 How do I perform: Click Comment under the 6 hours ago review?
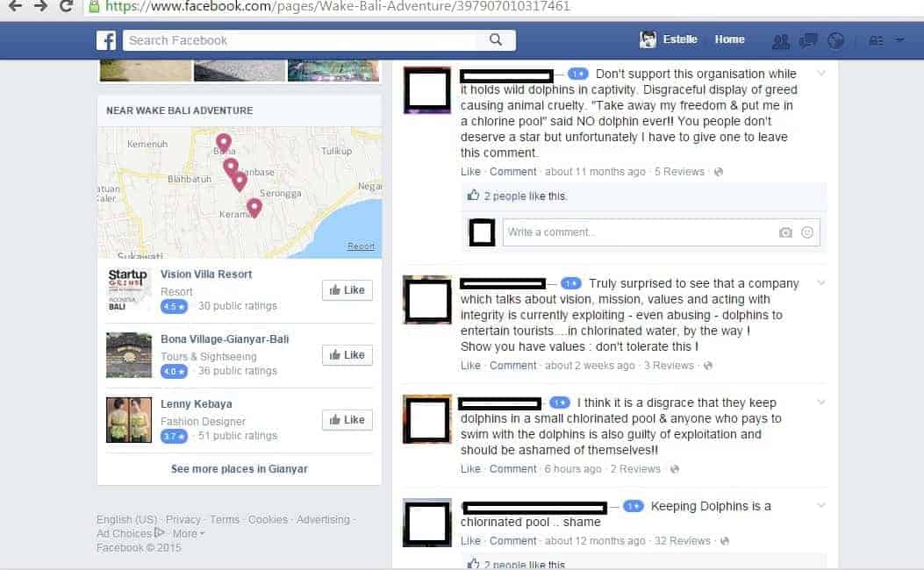point(512,469)
